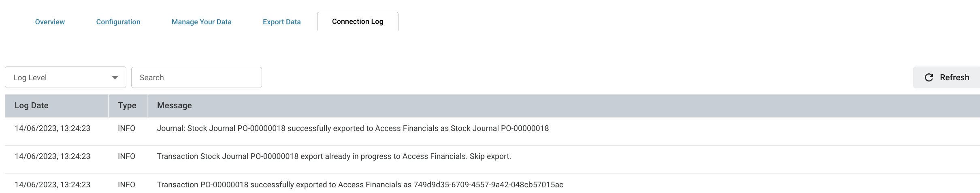Open the Export Data tab
Viewport: 980px width, 193px height.
(282, 22)
